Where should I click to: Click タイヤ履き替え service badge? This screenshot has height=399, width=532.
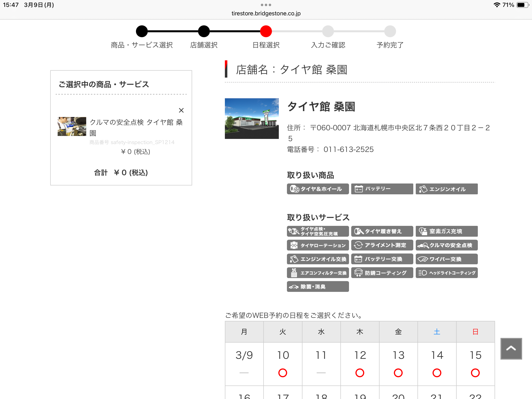pyautogui.click(x=382, y=231)
